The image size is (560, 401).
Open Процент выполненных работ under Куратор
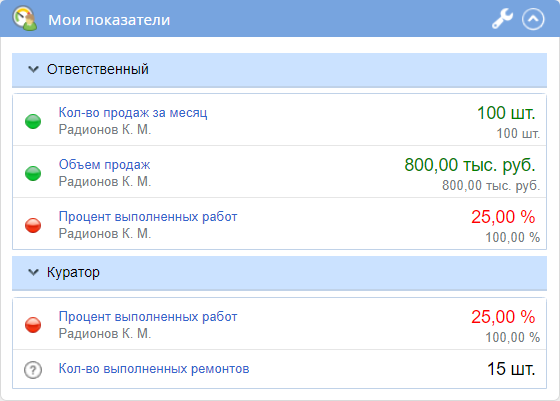point(148,316)
